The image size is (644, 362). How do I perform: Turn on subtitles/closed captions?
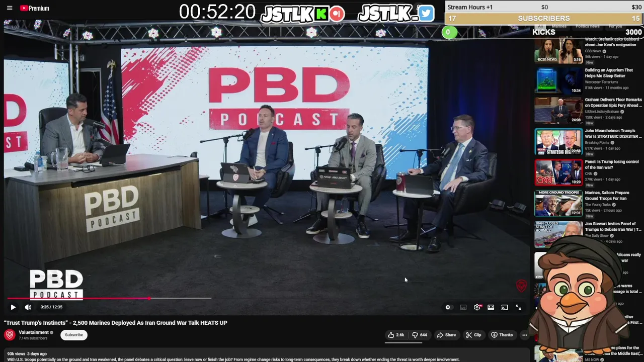coord(463,307)
